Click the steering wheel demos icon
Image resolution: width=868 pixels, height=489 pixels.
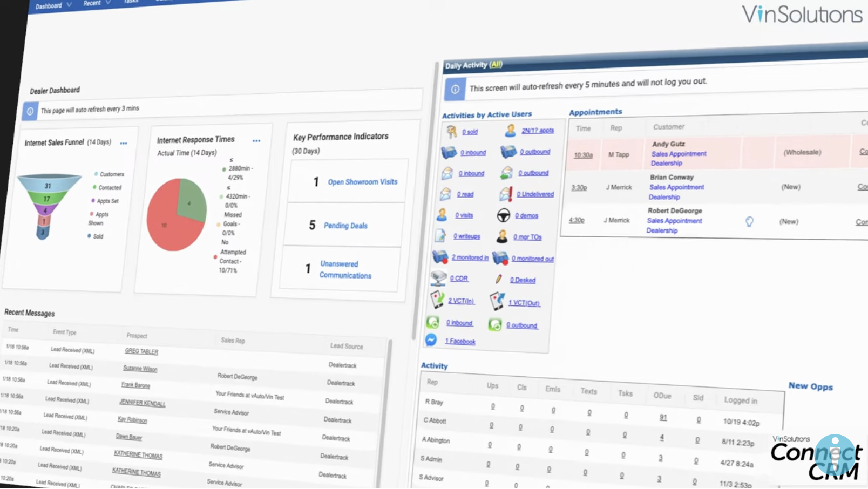[503, 215]
